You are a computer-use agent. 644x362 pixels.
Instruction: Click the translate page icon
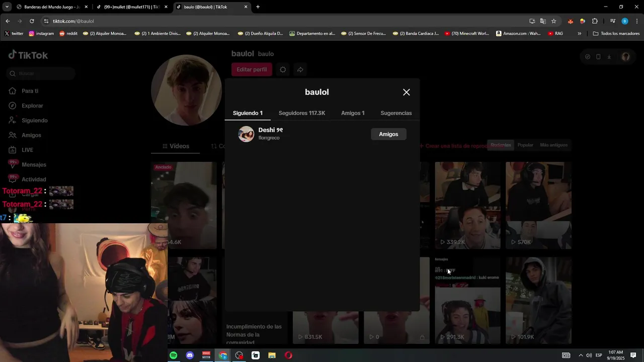pos(543,21)
